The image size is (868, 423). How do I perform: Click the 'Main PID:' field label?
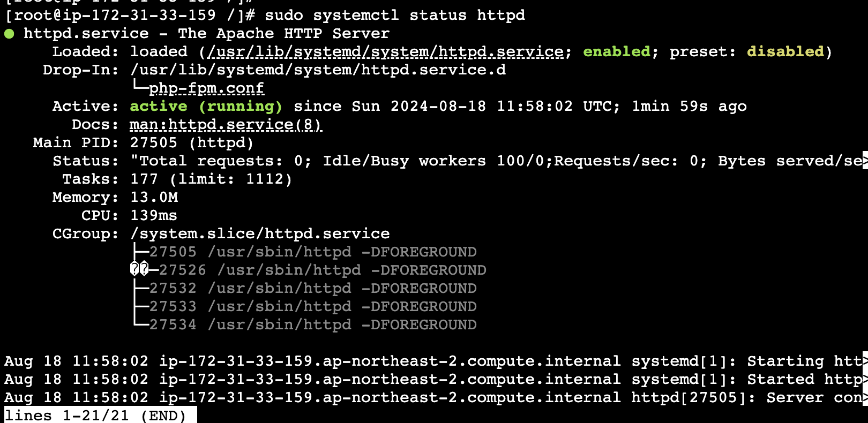point(76,143)
